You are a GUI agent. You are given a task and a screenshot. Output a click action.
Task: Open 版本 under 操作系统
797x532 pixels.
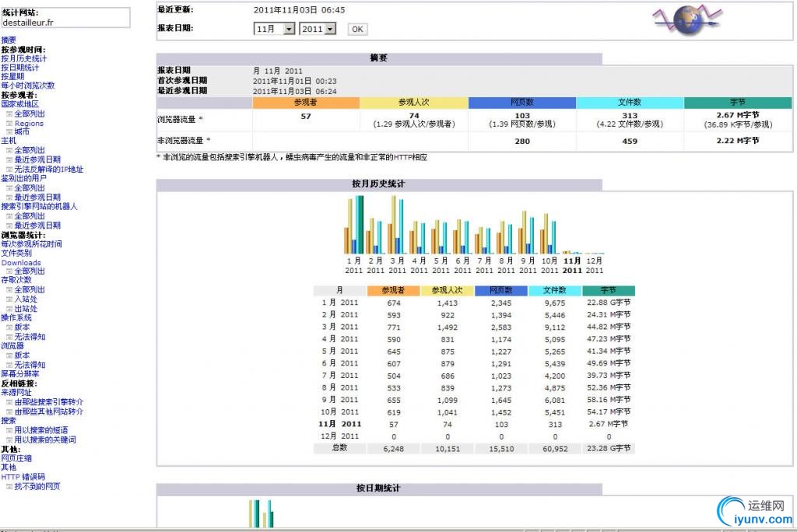[x=22, y=327]
